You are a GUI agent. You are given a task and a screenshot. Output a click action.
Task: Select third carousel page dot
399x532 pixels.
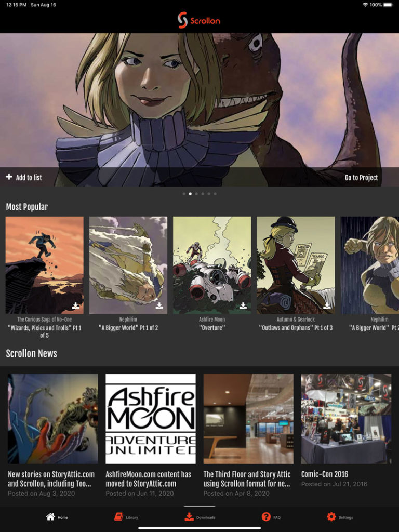tap(196, 194)
